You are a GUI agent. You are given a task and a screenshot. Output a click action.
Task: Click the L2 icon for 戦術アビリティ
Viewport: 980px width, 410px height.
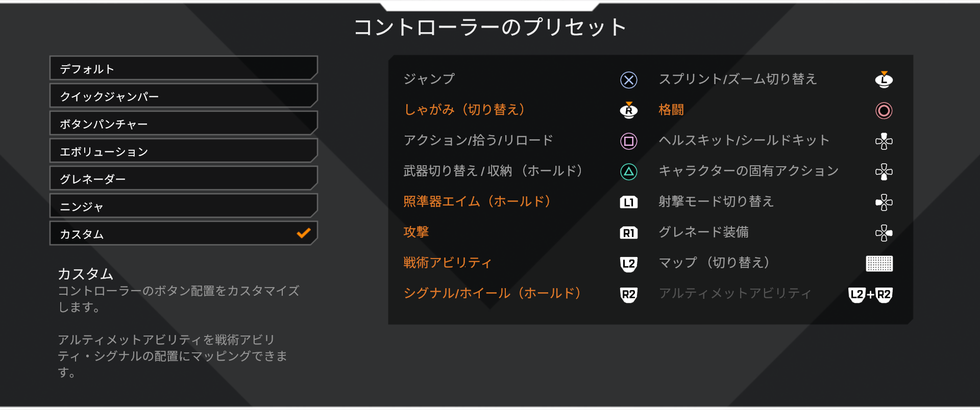point(628,264)
